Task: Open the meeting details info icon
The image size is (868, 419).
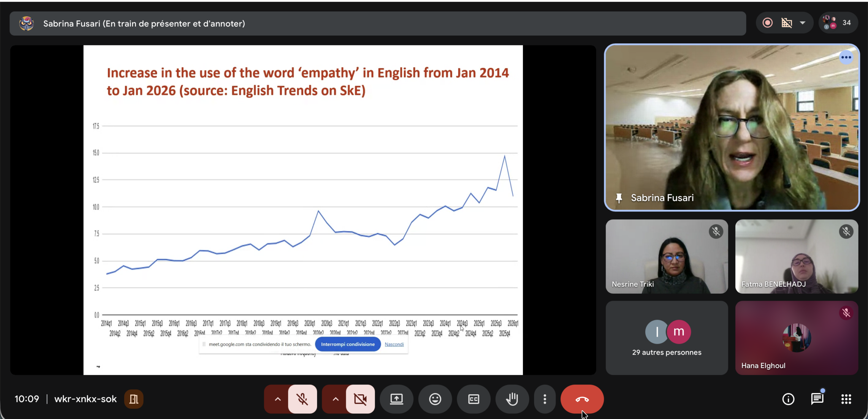Action: [x=788, y=399]
